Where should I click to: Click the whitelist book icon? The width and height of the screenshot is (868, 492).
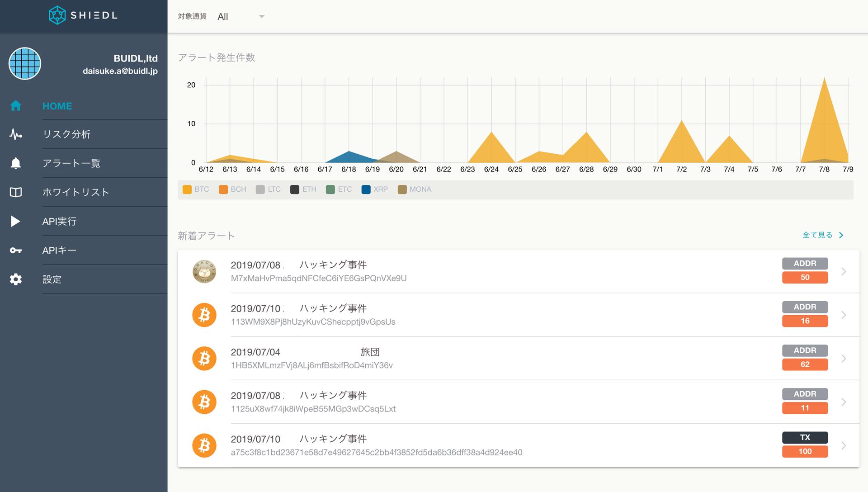click(16, 192)
